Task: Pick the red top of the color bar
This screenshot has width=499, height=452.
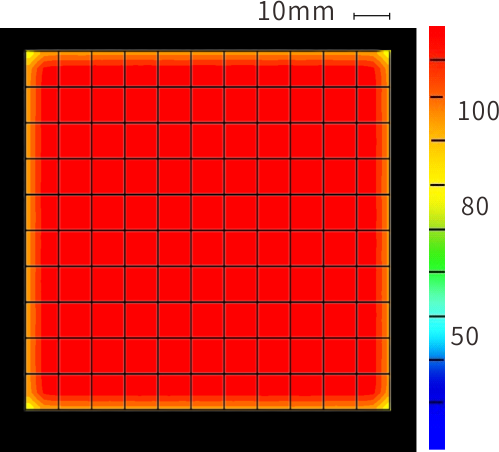Action: [437, 42]
